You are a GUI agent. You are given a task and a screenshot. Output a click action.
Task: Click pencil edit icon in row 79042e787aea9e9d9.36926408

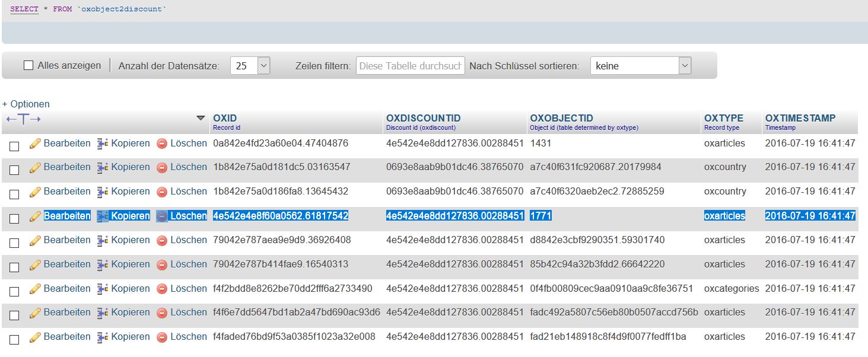pos(35,240)
